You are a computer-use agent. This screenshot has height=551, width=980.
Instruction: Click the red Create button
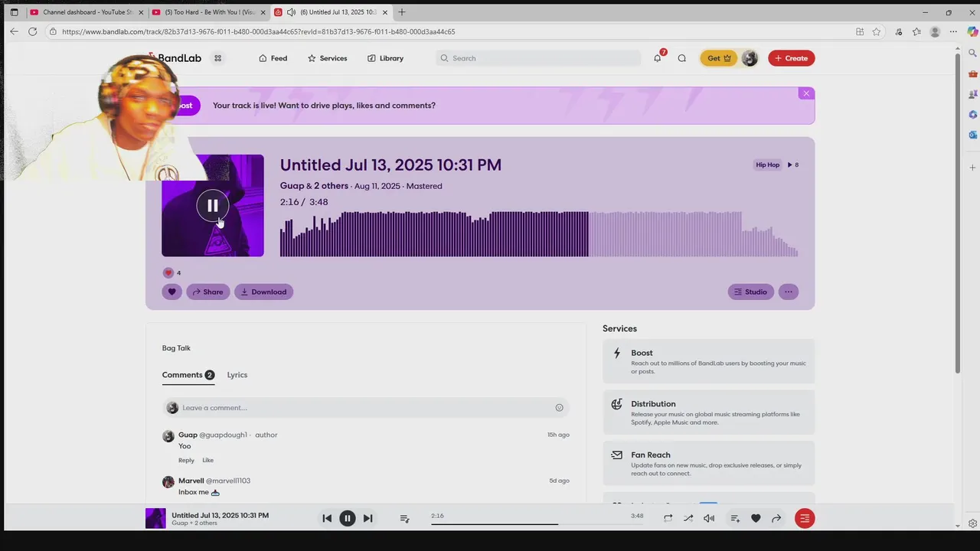[791, 58]
